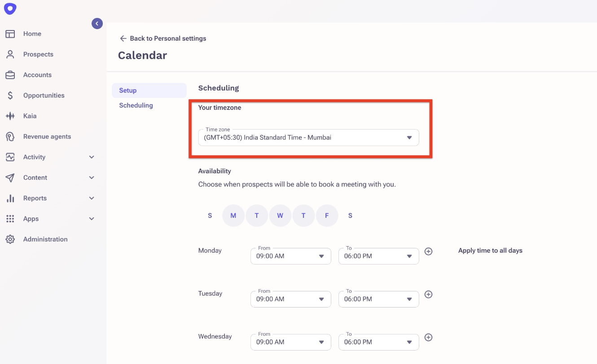Add a time slot for Wednesday
Screen dimensions: 597x364
pos(428,338)
